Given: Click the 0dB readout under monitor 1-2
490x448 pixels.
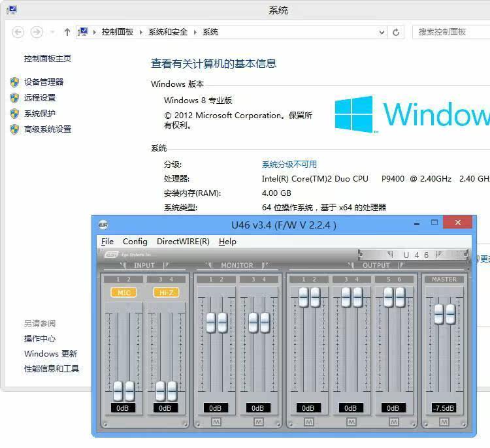Looking at the screenshot, I should click(x=216, y=408).
